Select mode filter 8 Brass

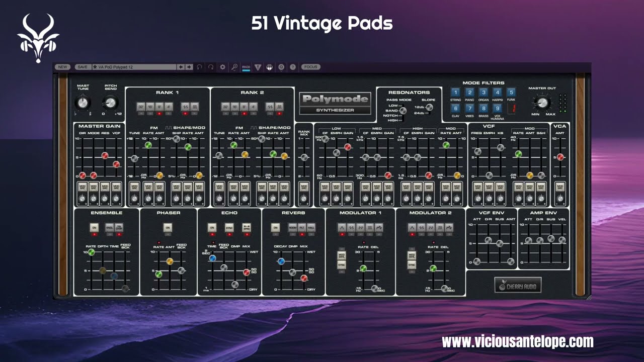483,108
